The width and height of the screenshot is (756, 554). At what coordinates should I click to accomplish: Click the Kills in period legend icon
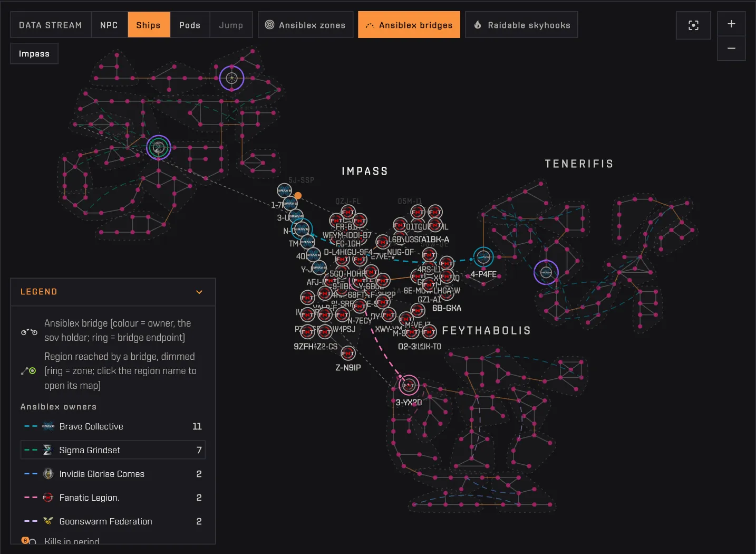(28, 541)
